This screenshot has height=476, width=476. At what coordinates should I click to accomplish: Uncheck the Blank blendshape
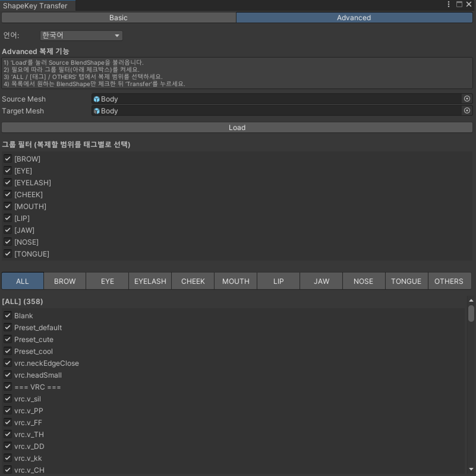click(7, 315)
